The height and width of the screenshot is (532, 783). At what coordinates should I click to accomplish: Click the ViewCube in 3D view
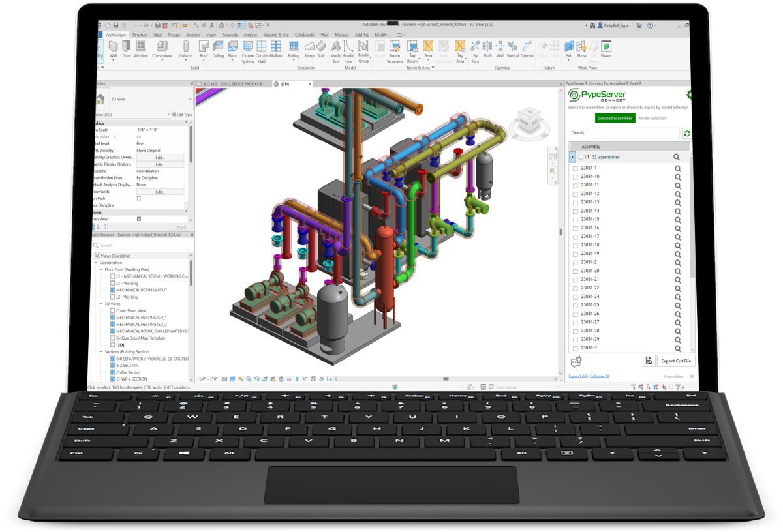[529, 122]
